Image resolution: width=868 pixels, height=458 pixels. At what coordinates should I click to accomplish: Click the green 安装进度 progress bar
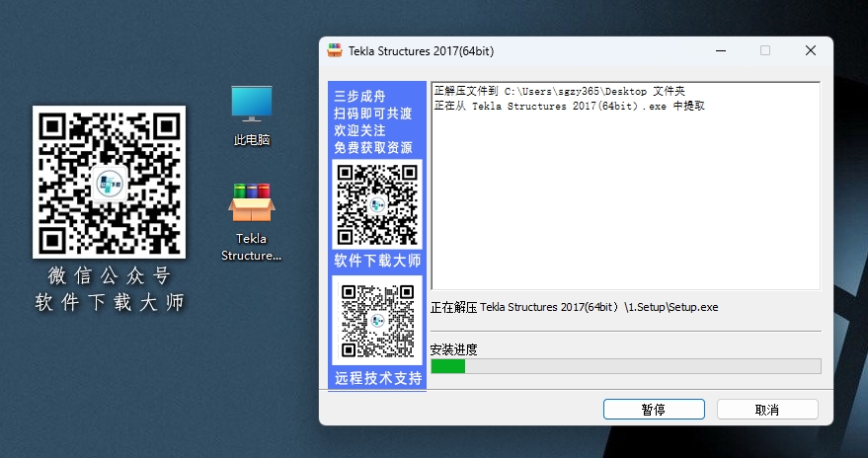[625, 366]
